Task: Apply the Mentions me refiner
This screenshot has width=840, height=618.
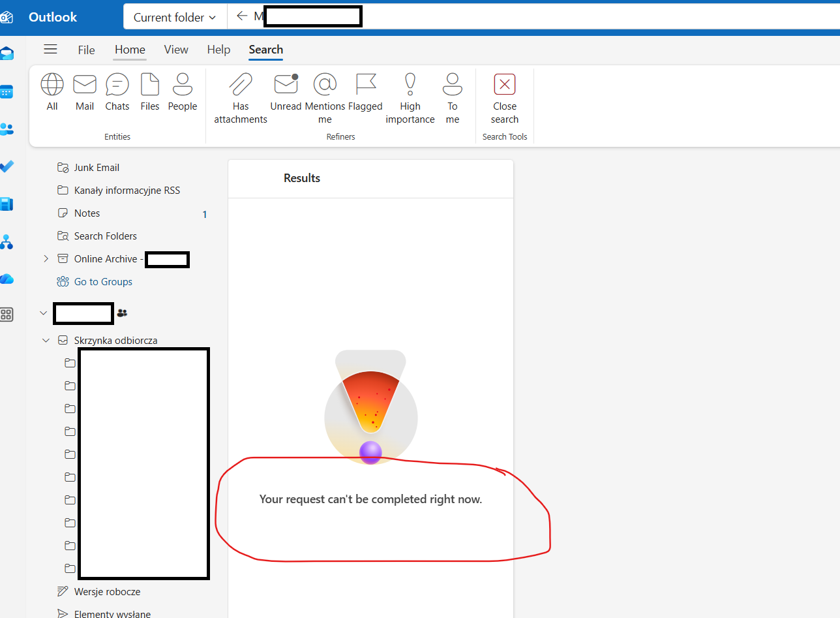Action: [x=325, y=99]
